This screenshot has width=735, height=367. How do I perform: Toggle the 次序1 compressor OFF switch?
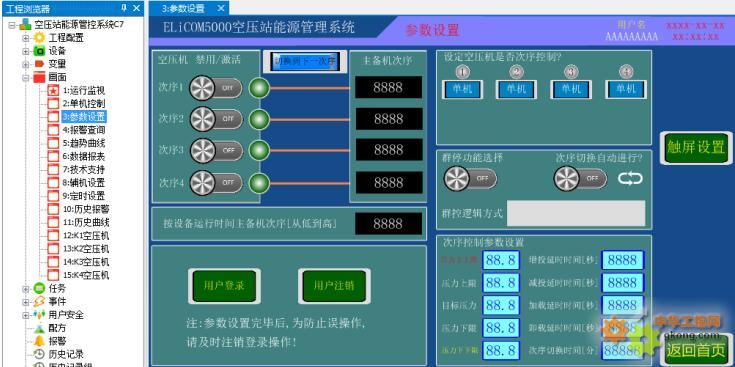[x=216, y=88]
